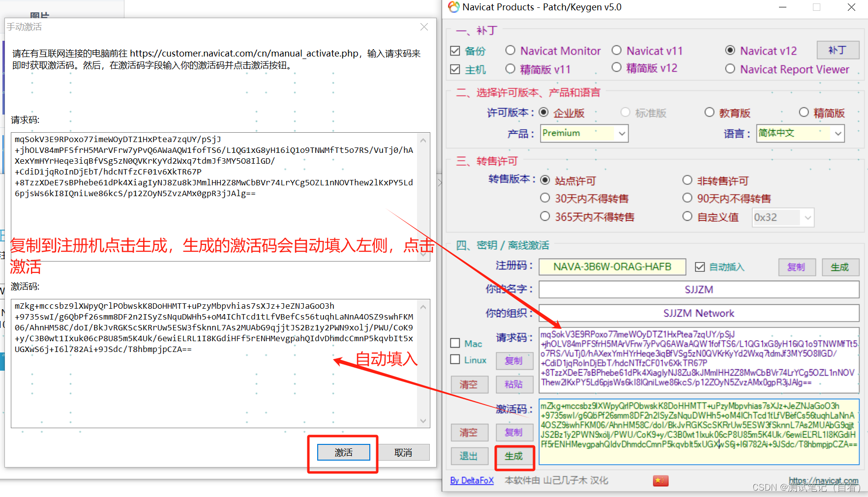Screen dimensions: 868x497
Task: Open the By DeltaFoX link
Action: (472, 480)
